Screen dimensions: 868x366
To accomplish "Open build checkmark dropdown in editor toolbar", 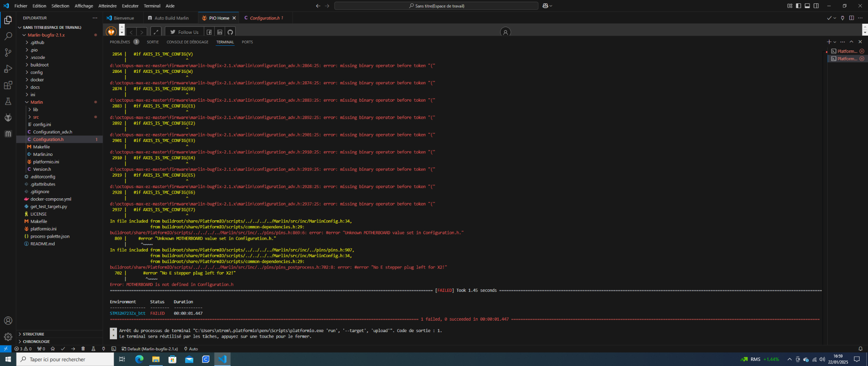I will (835, 18).
